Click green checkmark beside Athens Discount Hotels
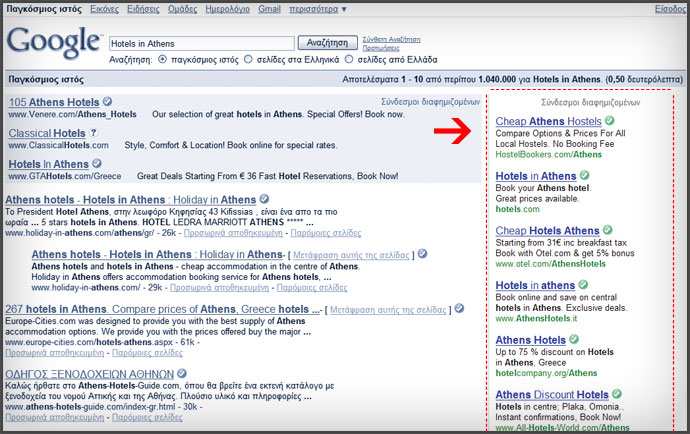Viewport: 690px width, 434px height. click(617, 394)
